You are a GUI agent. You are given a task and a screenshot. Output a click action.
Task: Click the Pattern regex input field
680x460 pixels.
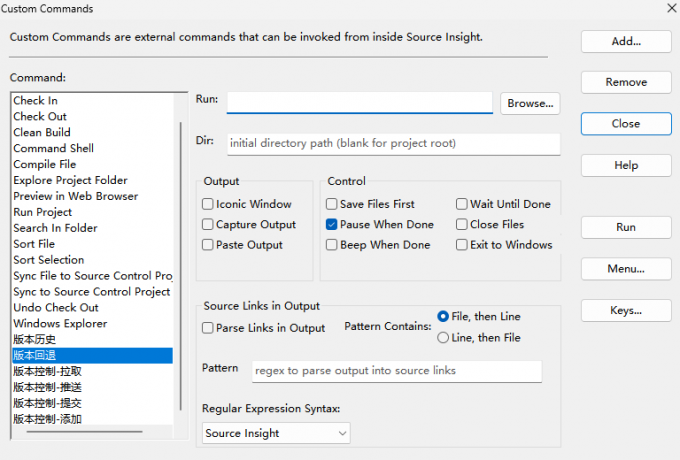[397, 371]
